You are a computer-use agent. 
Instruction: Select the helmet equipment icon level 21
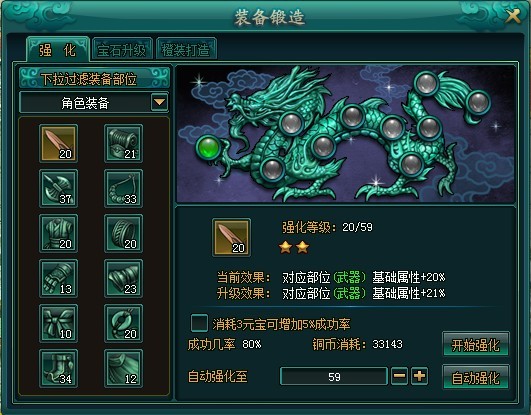click(x=123, y=143)
